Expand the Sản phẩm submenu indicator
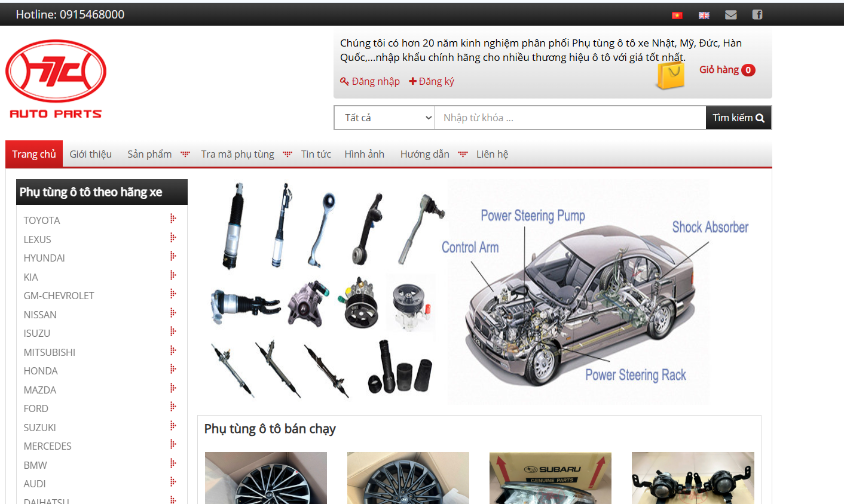The width and height of the screenshot is (844, 504). 185,154
